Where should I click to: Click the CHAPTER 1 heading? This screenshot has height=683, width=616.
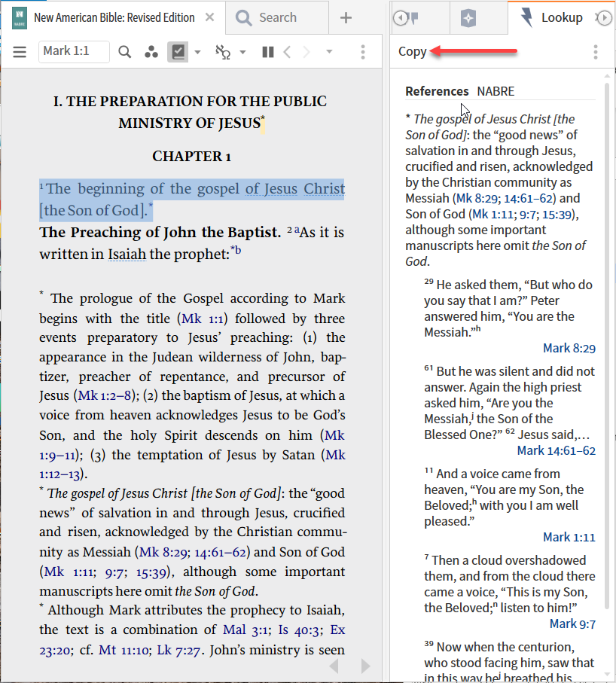[x=191, y=156]
